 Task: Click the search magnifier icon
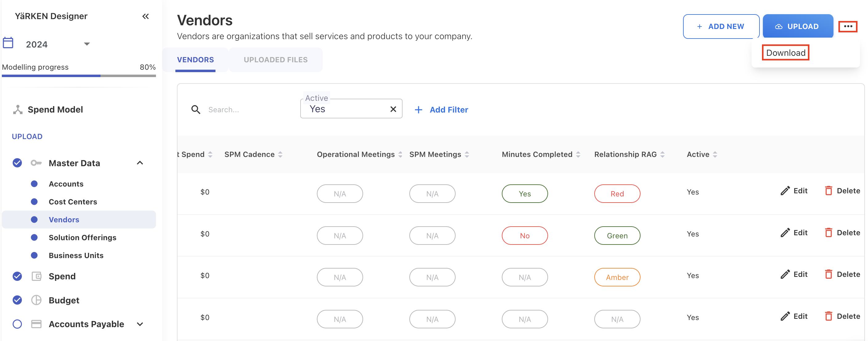pyautogui.click(x=195, y=109)
